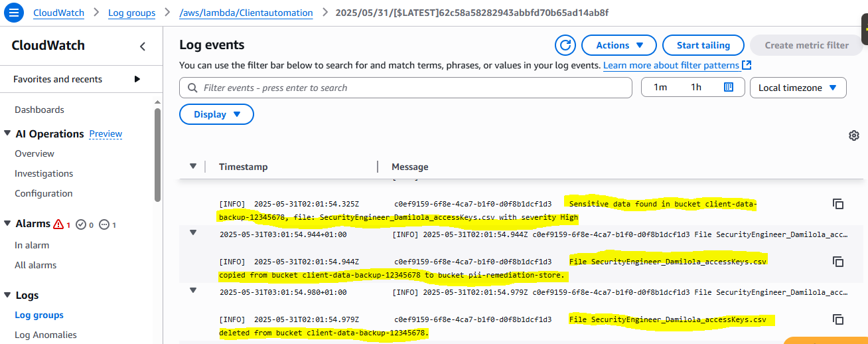Click the log stream name in breadcrumb
This screenshot has width=868, height=344.
pos(472,13)
